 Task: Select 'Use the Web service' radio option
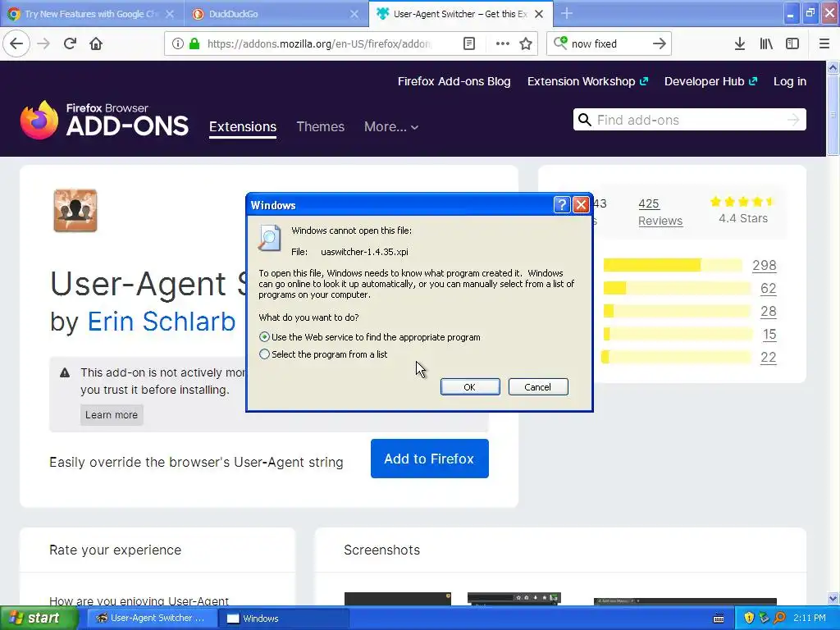pyautogui.click(x=265, y=337)
